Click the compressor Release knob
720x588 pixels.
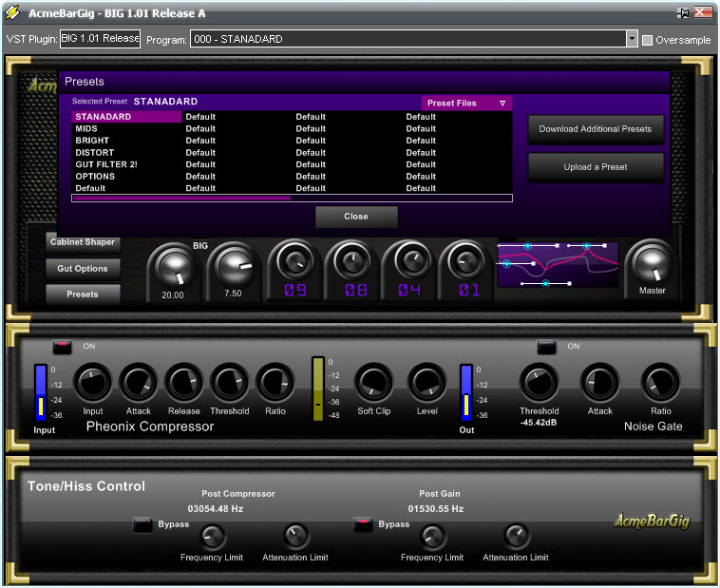(183, 383)
